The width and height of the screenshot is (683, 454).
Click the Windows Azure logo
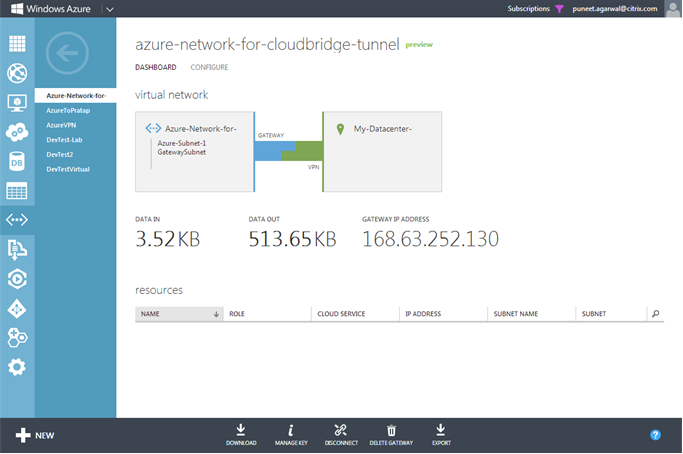point(51,9)
